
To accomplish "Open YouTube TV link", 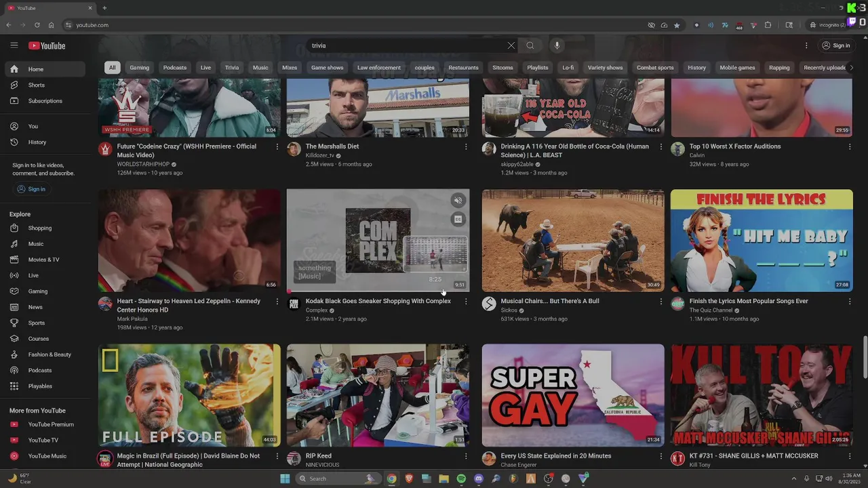I will click(x=45, y=441).
